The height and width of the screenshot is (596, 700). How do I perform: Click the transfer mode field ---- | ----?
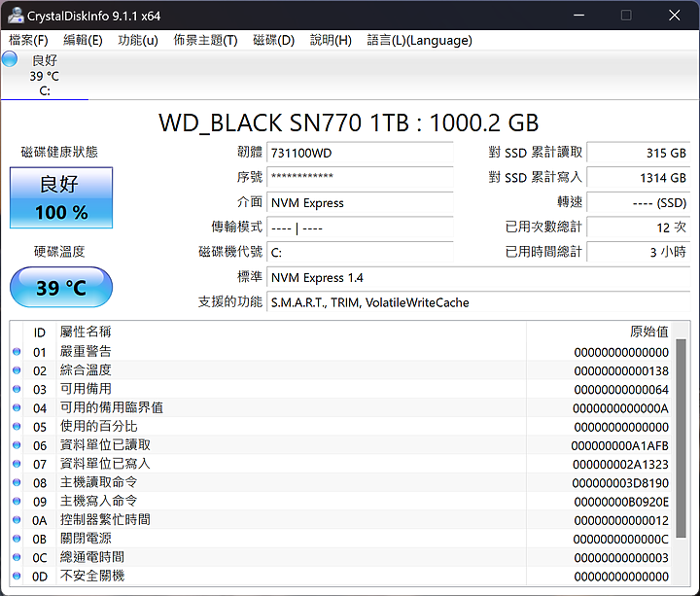(360, 228)
